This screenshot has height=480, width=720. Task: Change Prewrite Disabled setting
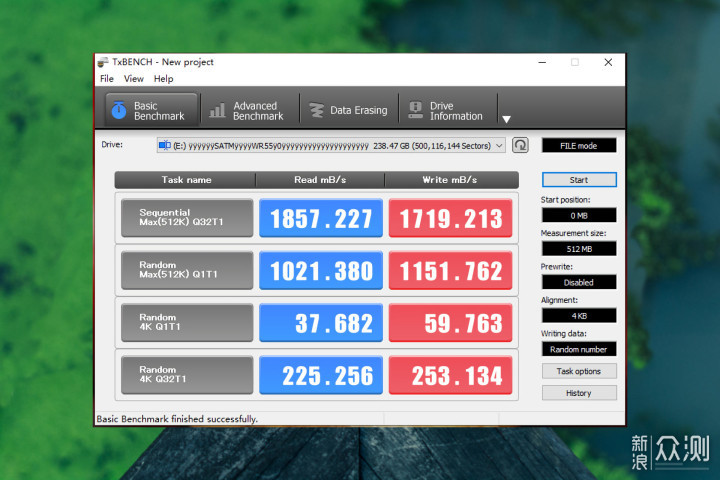pos(579,282)
